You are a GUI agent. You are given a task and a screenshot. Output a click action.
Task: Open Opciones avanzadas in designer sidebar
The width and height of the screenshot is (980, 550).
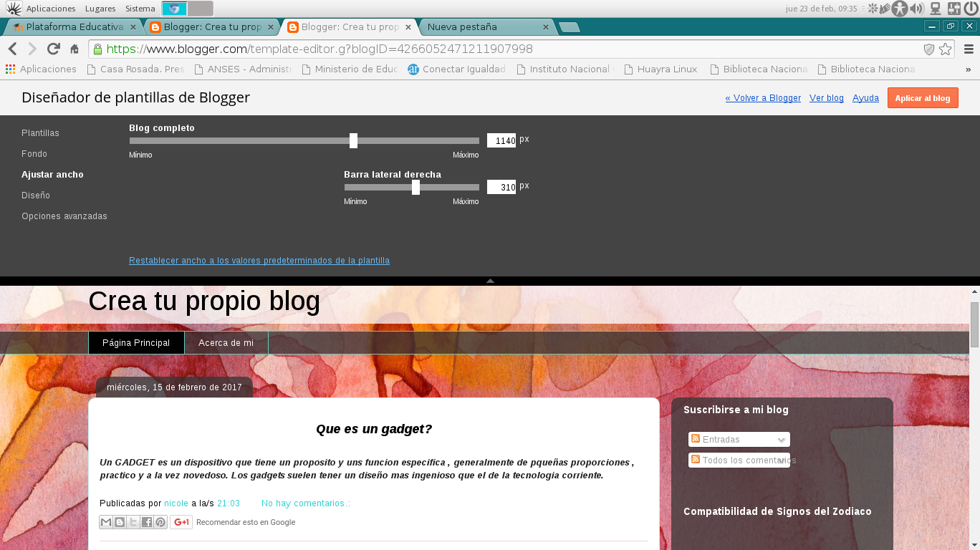[64, 216]
